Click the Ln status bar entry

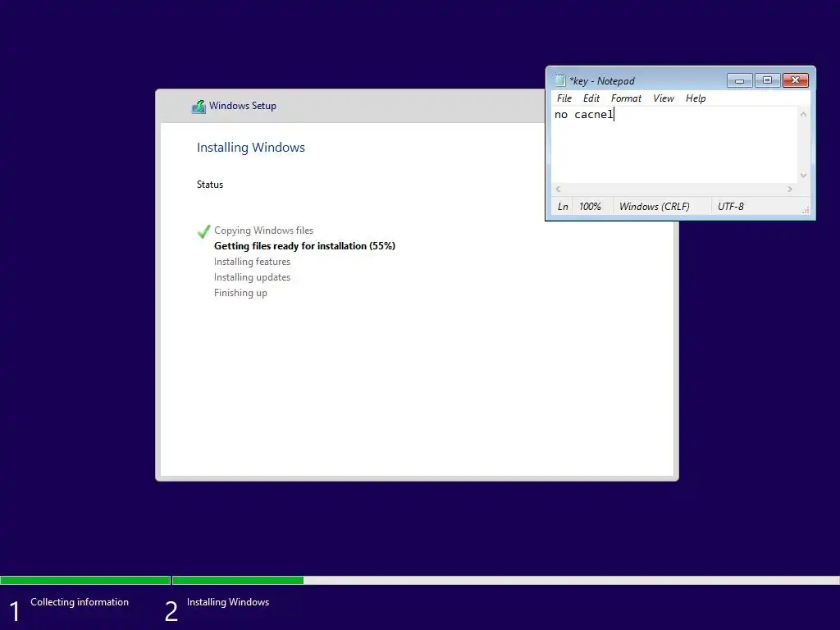(x=563, y=206)
